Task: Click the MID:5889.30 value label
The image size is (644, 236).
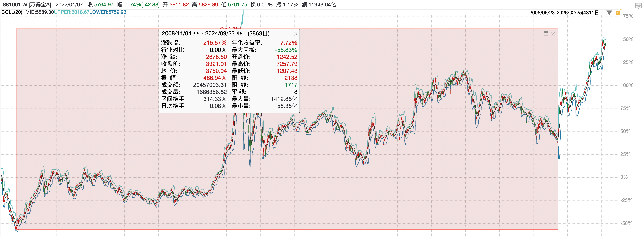Action: pyautogui.click(x=39, y=12)
